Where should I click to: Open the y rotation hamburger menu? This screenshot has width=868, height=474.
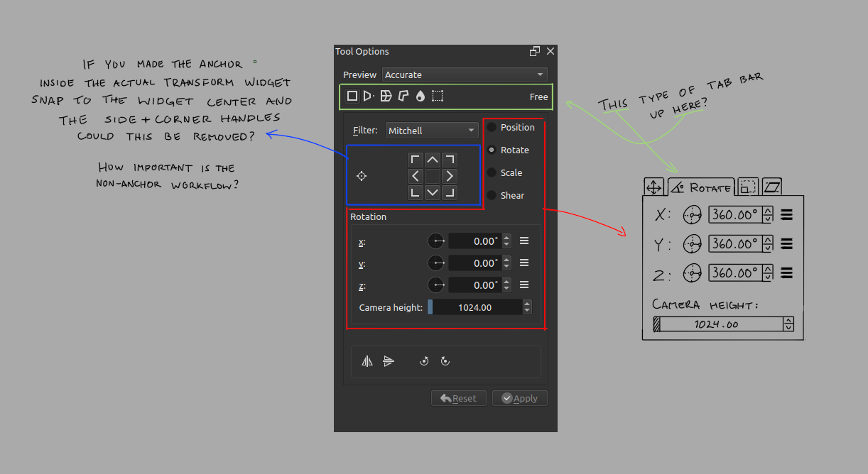(x=524, y=263)
